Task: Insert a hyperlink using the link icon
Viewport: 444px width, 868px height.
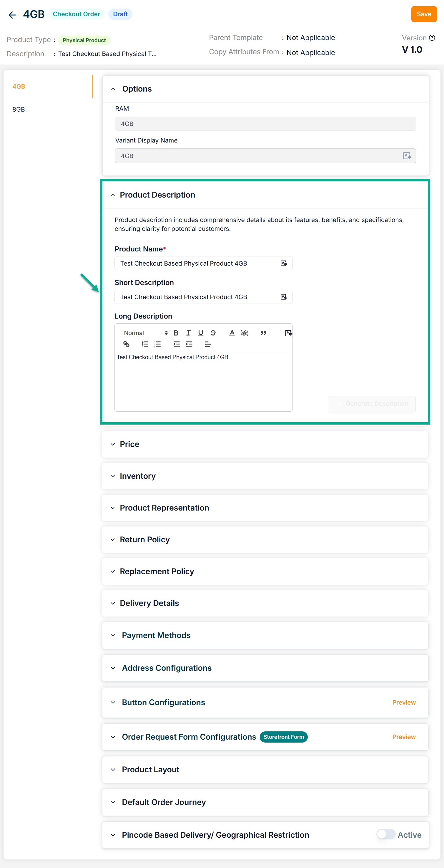Action: (x=126, y=344)
